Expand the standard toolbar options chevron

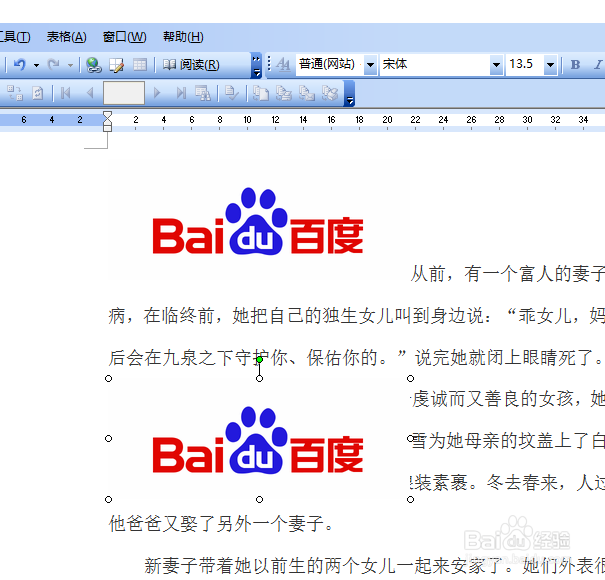click(256, 66)
